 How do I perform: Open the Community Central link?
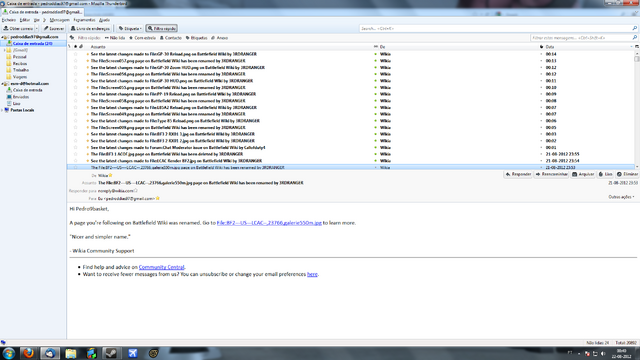coord(162,267)
